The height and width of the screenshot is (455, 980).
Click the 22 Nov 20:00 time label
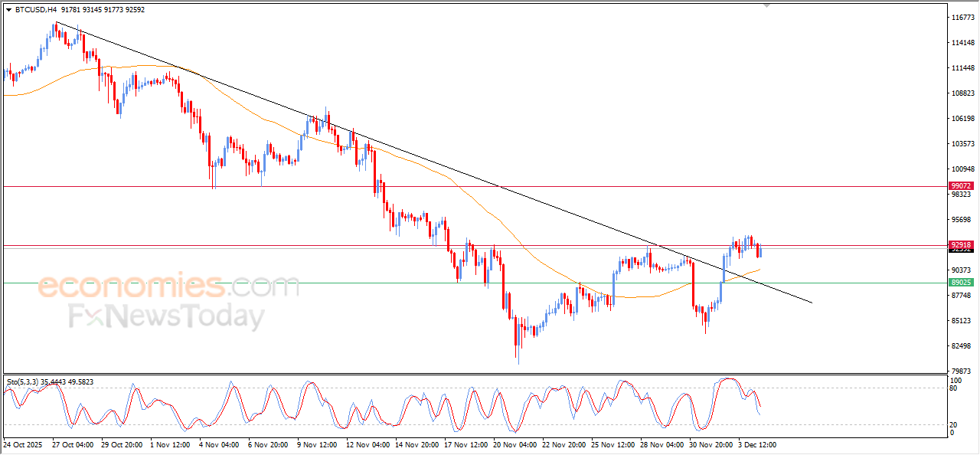[x=563, y=444]
